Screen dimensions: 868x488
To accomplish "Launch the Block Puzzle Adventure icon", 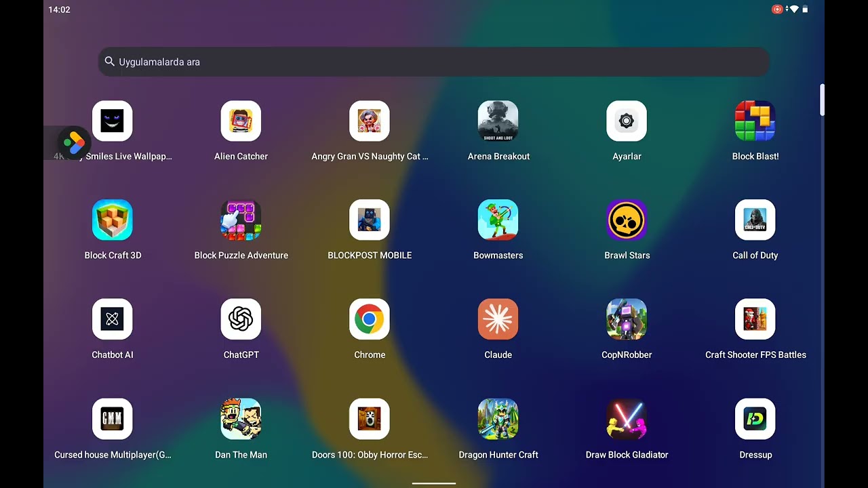I will [x=241, y=220].
